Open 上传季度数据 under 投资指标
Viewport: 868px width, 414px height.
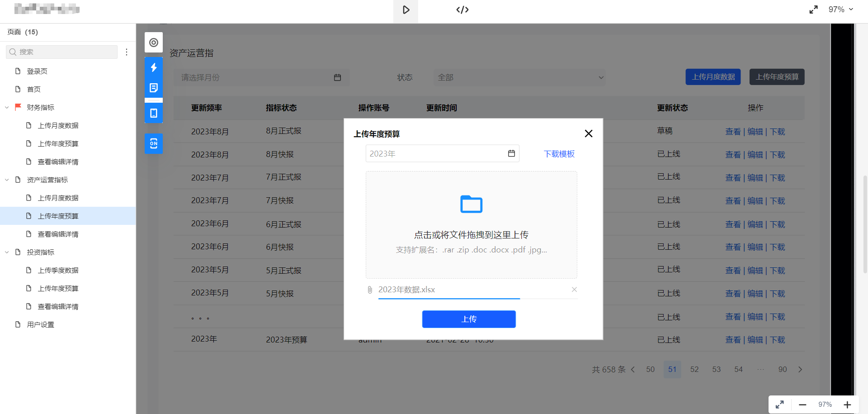[x=58, y=270]
